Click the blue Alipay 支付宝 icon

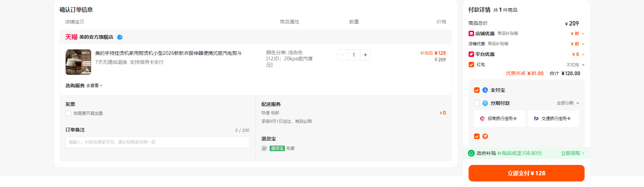485,90
